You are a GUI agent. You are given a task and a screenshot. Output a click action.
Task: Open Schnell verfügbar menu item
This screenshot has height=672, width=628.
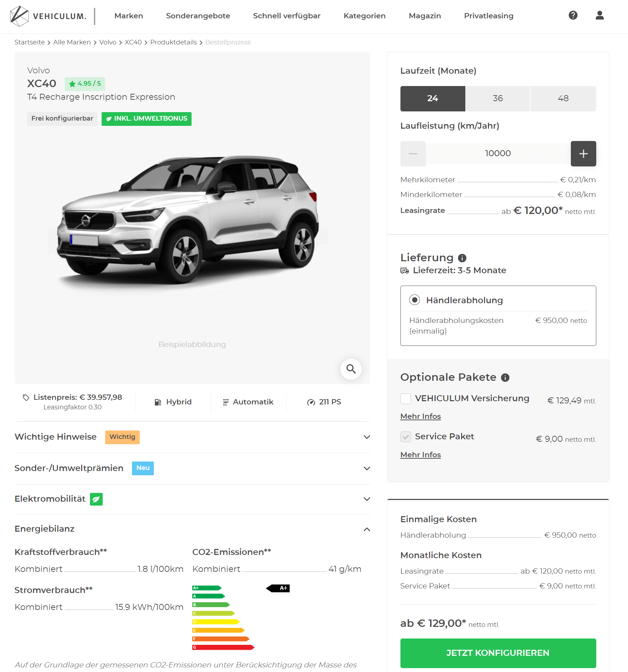point(287,16)
